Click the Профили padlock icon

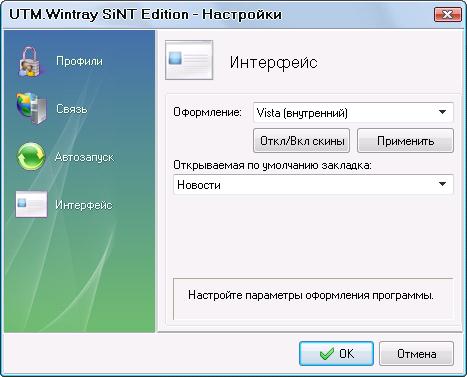(x=30, y=62)
